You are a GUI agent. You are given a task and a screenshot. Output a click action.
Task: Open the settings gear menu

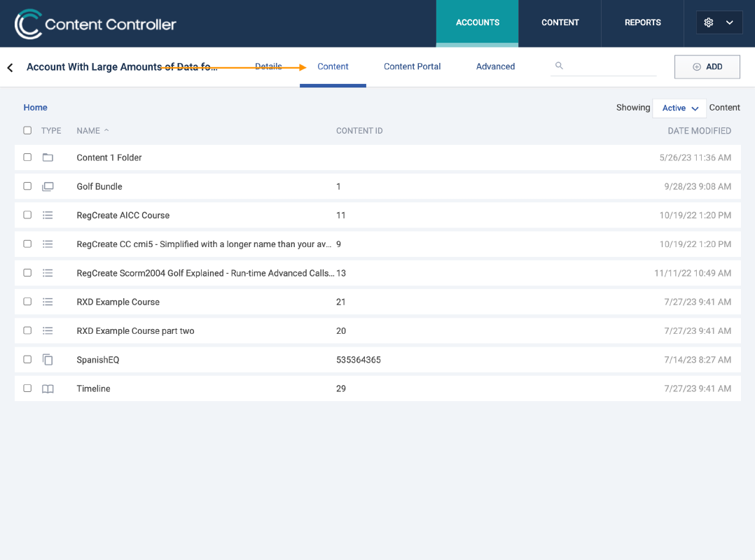[x=708, y=22]
